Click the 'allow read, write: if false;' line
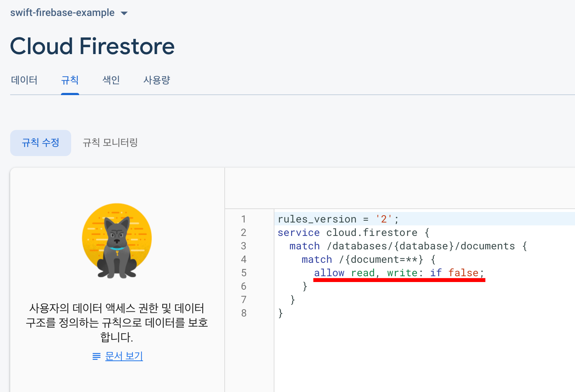Viewport: 575px width, 392px height. [x=399, y=273]
